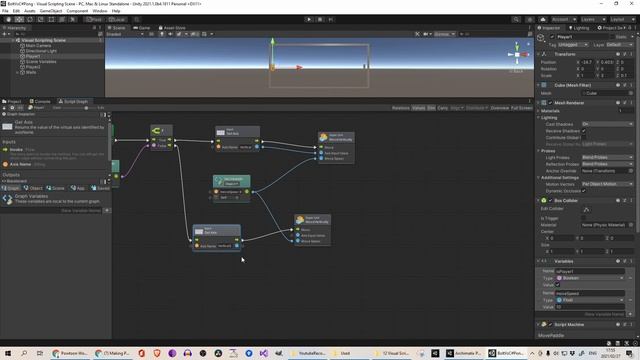Screen dimensions: 640x360
Task: Select the Object variables tab
Action: click(x=33, y=188)
